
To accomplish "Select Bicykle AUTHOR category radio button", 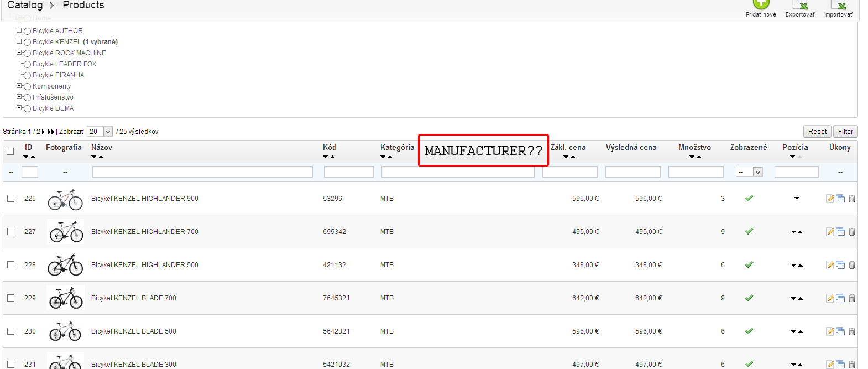I will (27, 32).
